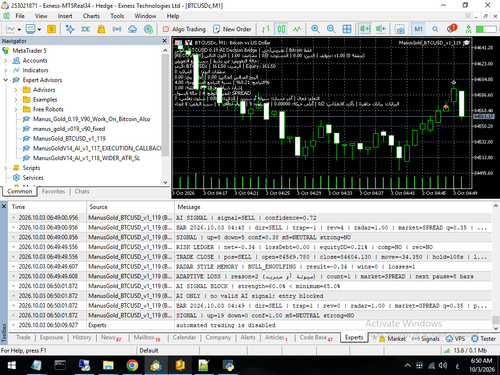Click VPS button in Toolbox bar

pyautogui.click(x=455, y=339)
